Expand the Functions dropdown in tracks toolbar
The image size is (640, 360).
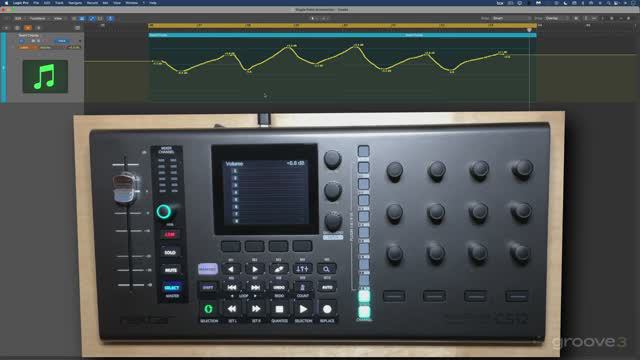[39, 18]
